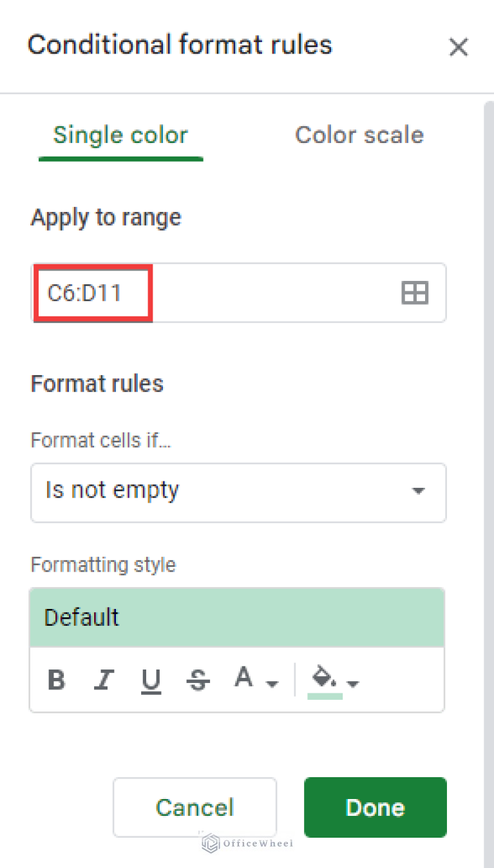
Task: Select the Default formatting style preview
Action: (236, 617)
